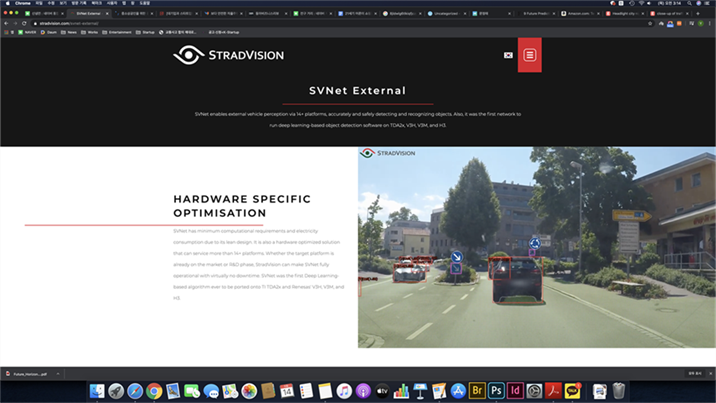Open Numbers from the dock

(401, 391)
